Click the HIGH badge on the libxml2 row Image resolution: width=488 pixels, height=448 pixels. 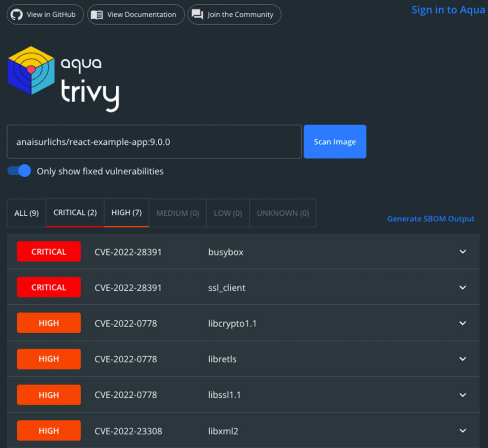click(x=49, y=430)
